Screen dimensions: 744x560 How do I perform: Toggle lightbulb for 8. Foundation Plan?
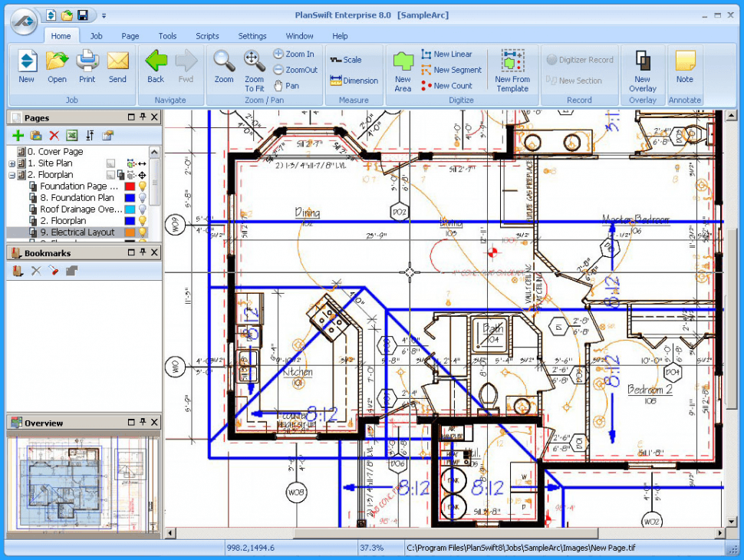142,197
